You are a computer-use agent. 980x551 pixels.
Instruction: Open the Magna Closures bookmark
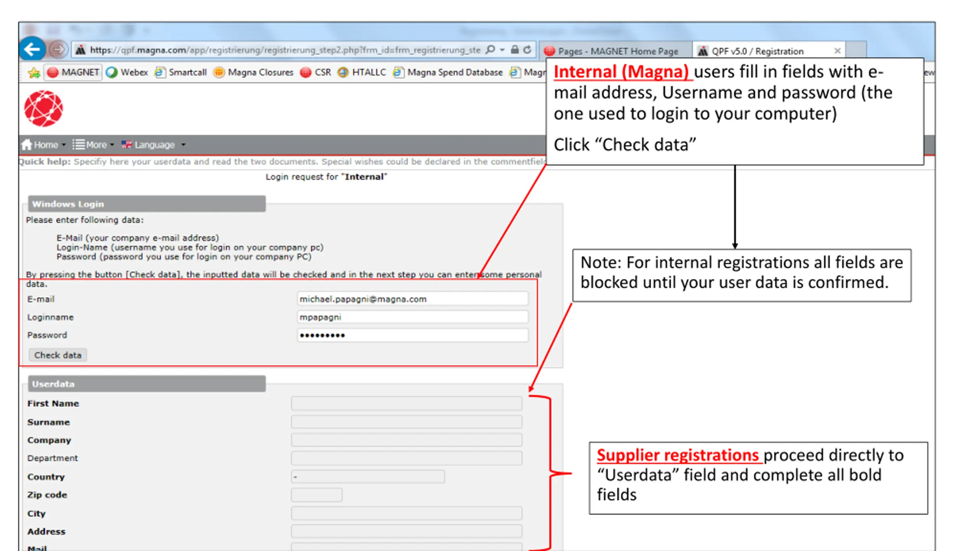(253, 72)
